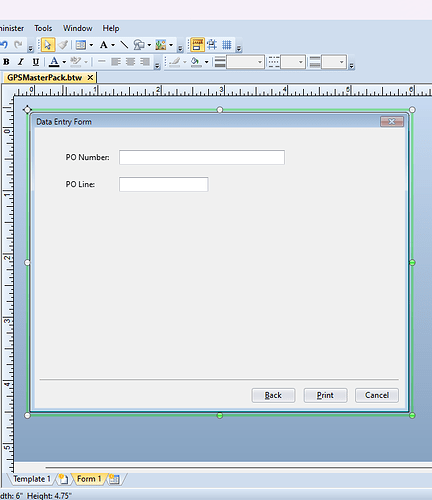This screenshot has height=500, width=432.
Task: Click the shapes tool icon
Action: (x=139, y=45)
